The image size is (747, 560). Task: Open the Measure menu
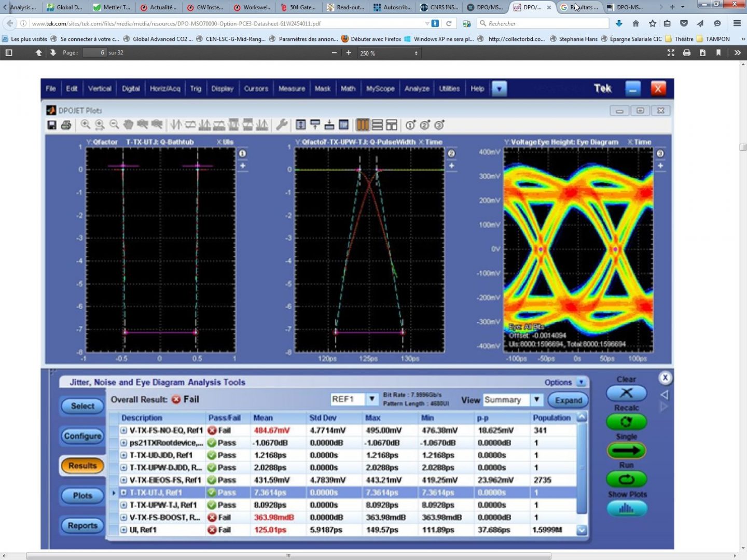(x=292, y=89)
